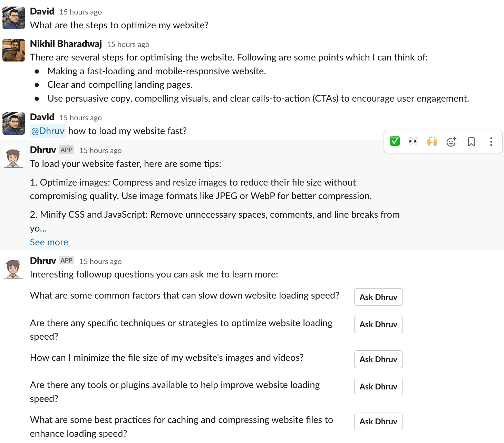Open the timestamp on Nikhil's message

click(128, 45)
